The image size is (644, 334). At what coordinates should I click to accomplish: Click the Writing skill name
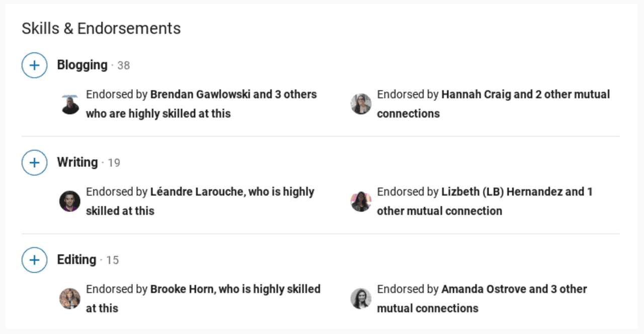point(77,162)
